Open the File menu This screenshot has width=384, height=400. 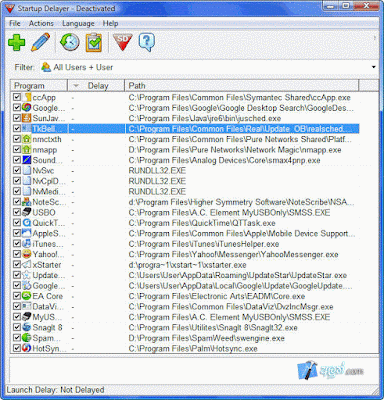click(15, 23)
